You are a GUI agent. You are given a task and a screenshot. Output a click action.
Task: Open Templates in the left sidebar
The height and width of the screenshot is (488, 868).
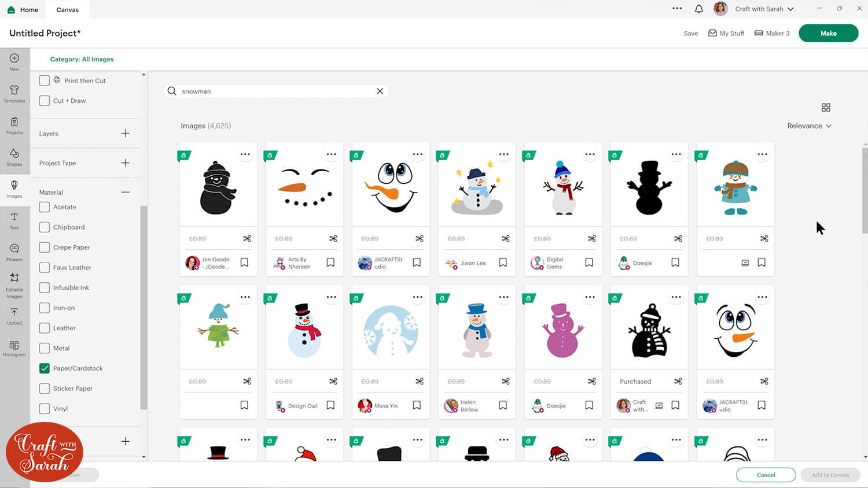[14, 94]
